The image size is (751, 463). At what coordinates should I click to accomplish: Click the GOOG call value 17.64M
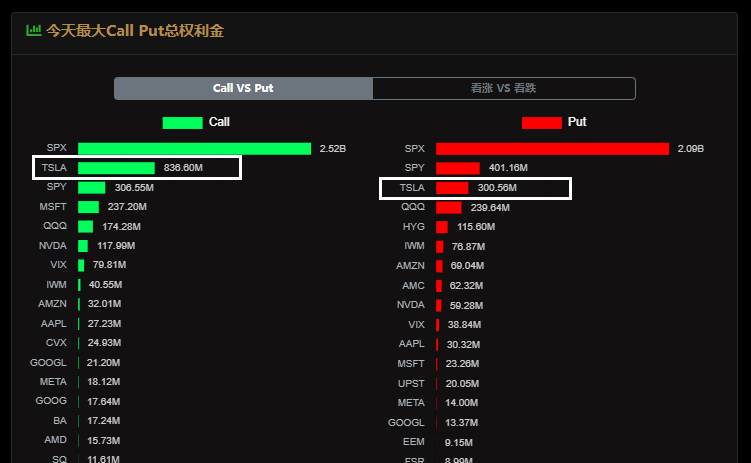(x=103, y=402)
